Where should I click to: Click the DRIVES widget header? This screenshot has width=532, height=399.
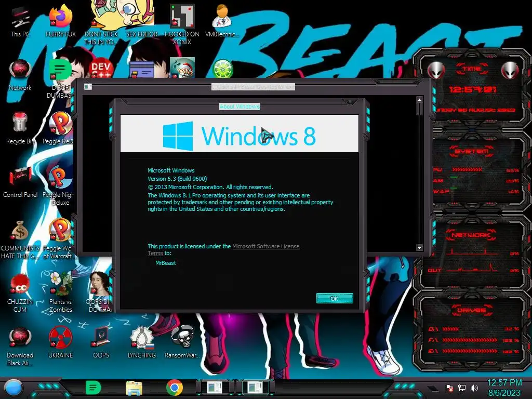coord(471,310)
